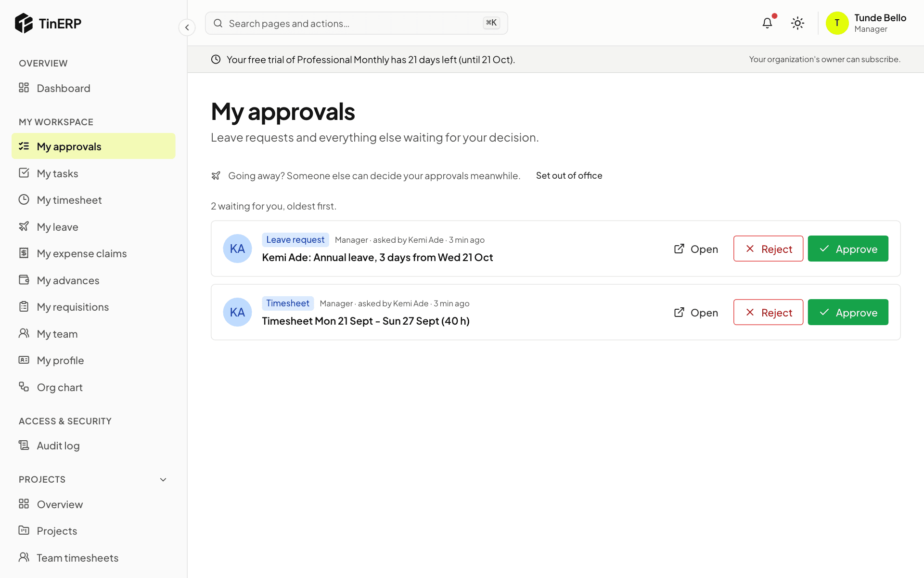
Task: Click the ⌘K shortcut badge
Action: [x=491, y=23]
